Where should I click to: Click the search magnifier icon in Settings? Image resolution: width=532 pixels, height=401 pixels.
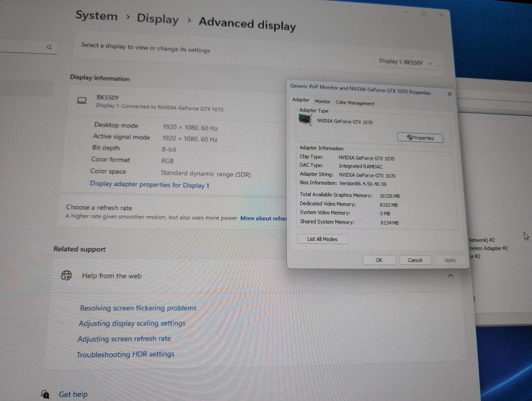[x=49, y=47]
